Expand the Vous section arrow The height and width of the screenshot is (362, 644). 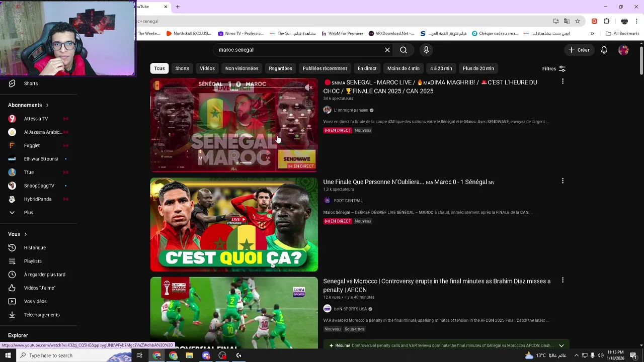(25, 234)
